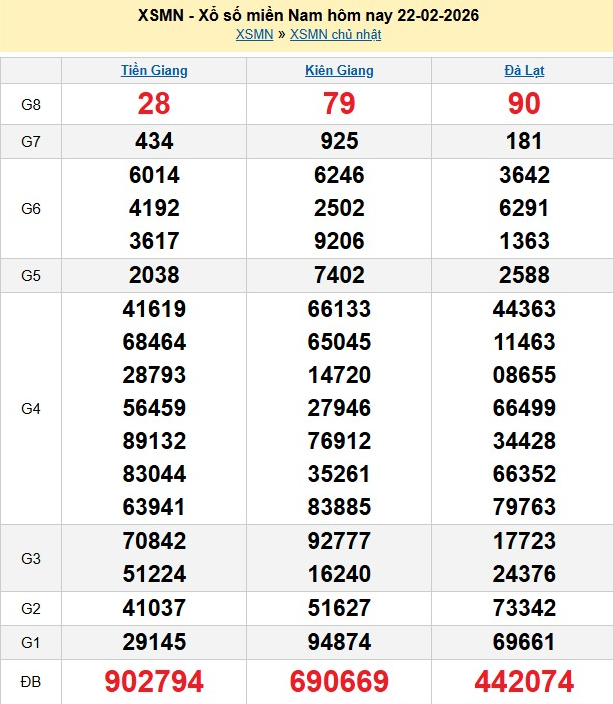Open the Đà Lạt province link
The height and width of the screenshot is (704, 613).
coord(524,71)
